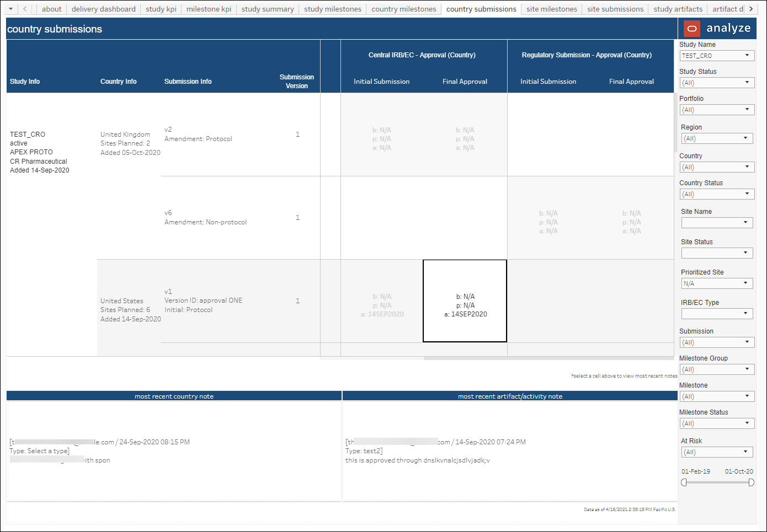Go to previous tabs with left chevron
This screenshot has width=767, height=532.
pyautogui.click(x=25, y=9)
